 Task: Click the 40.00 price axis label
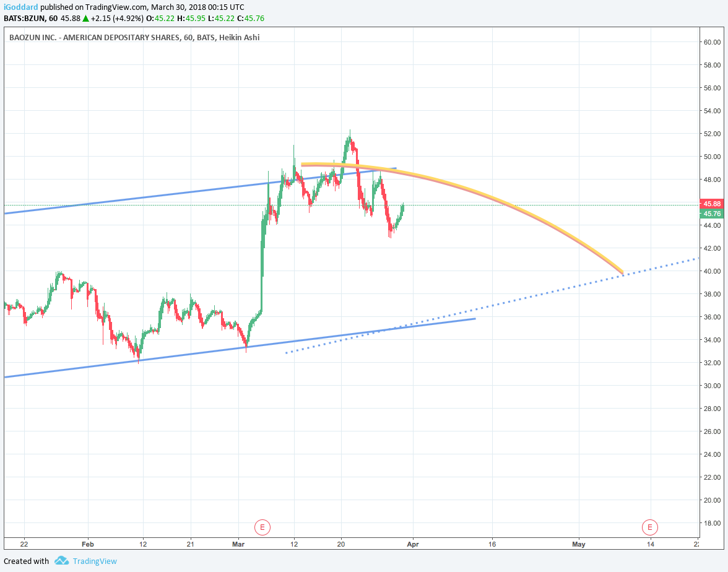coord(712,271)
